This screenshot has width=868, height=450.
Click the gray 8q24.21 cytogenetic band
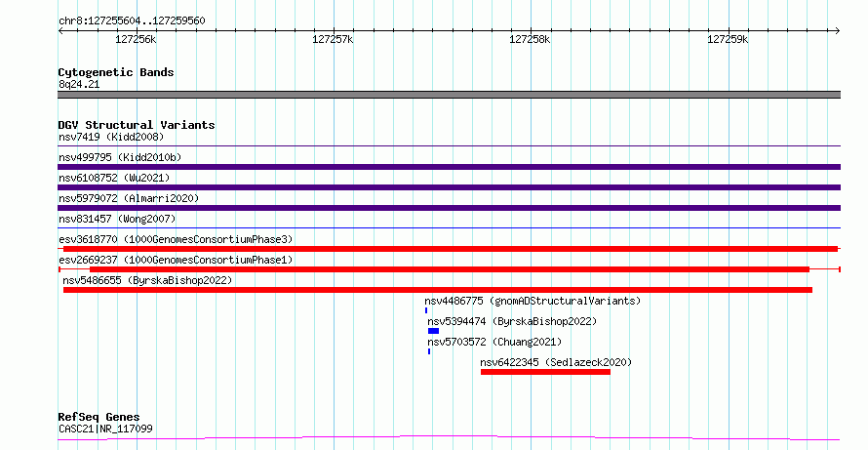(449, 95)
